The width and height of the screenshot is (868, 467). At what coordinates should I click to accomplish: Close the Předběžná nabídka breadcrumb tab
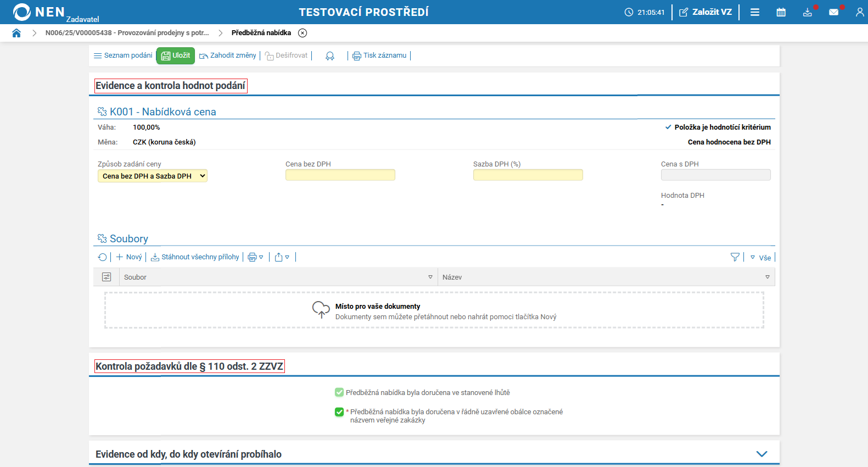[303, 33]
